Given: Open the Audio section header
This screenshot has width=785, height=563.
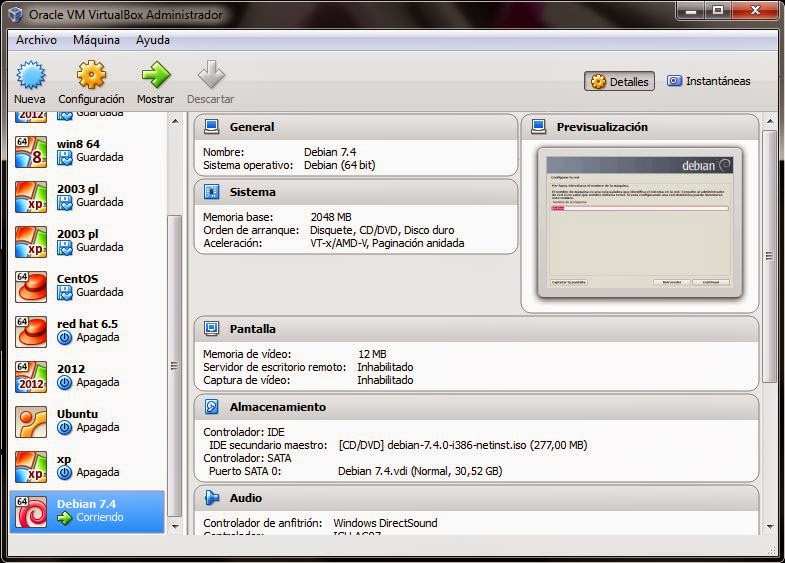Looking at the screenshot, I should 476,498.
